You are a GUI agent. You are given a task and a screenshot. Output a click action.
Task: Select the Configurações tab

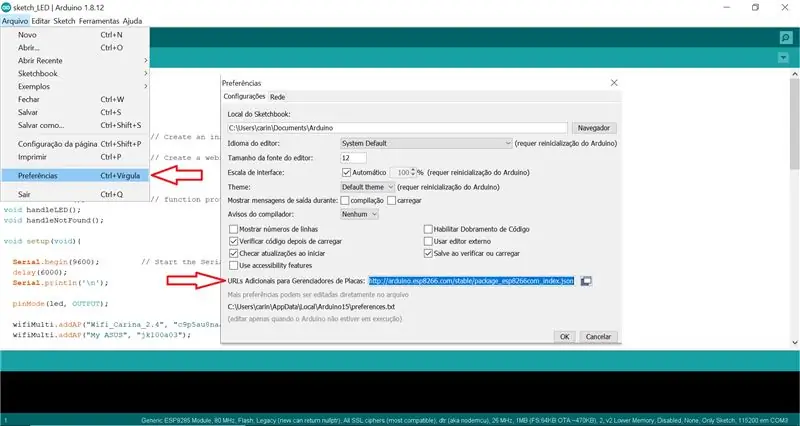click(244, 96)
